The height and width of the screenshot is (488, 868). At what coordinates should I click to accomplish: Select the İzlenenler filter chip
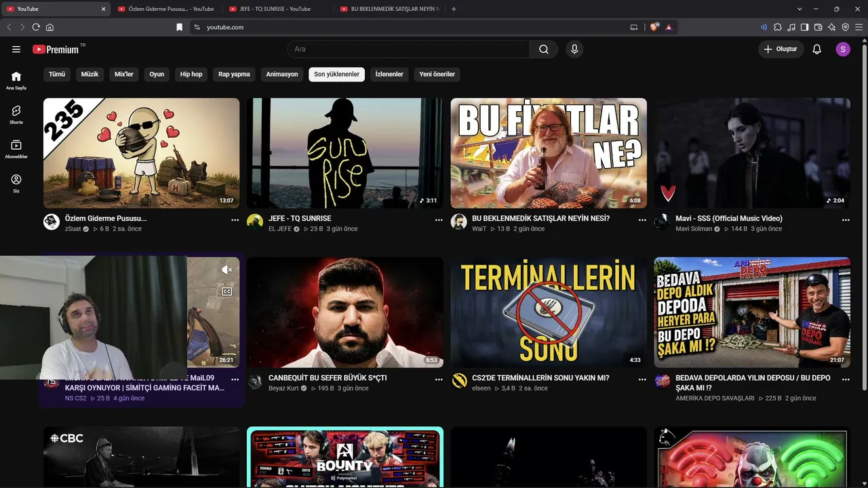click(389, 74)
